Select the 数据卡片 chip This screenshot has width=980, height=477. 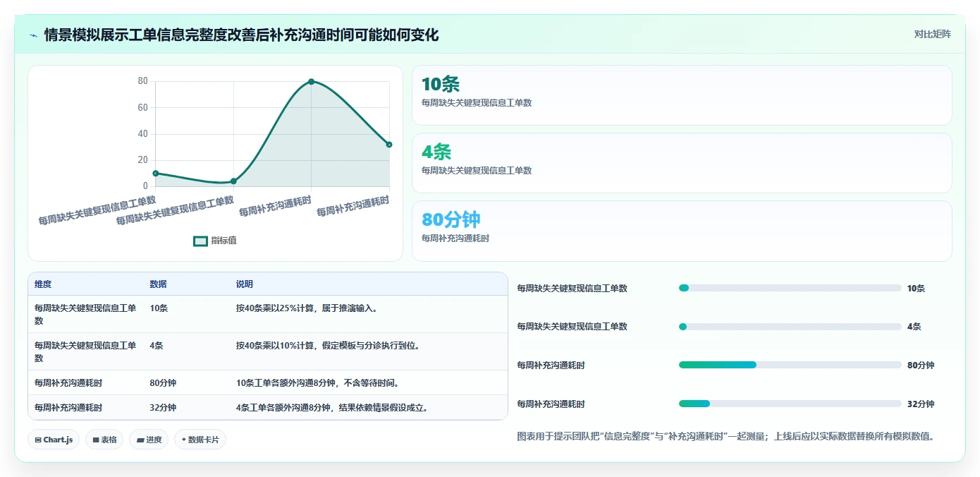tap(200, 440)
